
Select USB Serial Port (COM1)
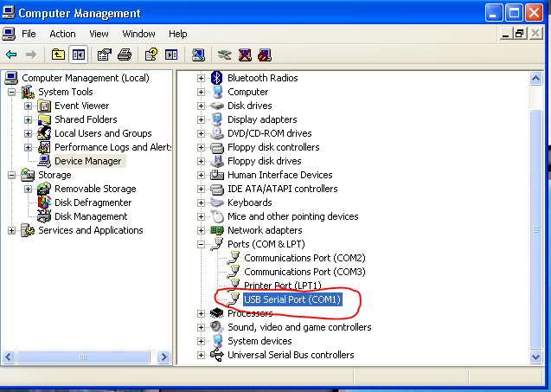pos(292,299)
